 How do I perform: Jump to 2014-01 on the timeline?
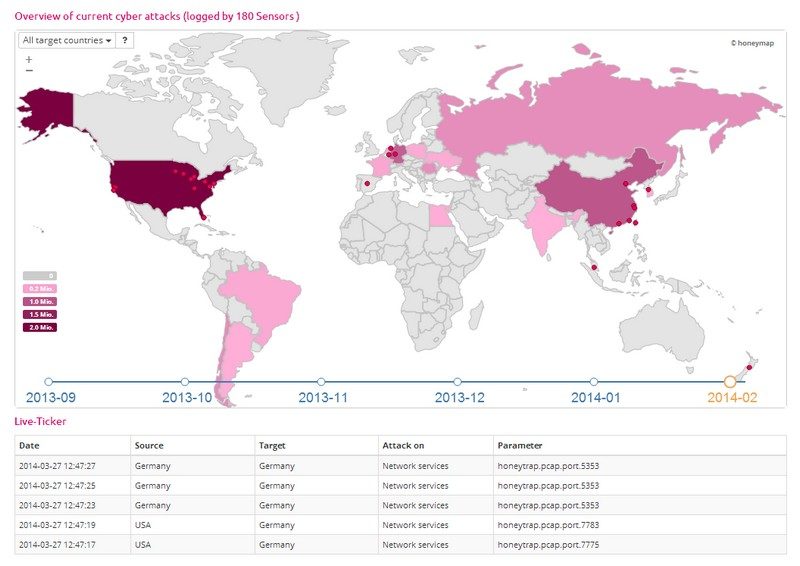[x=593, y=381]
